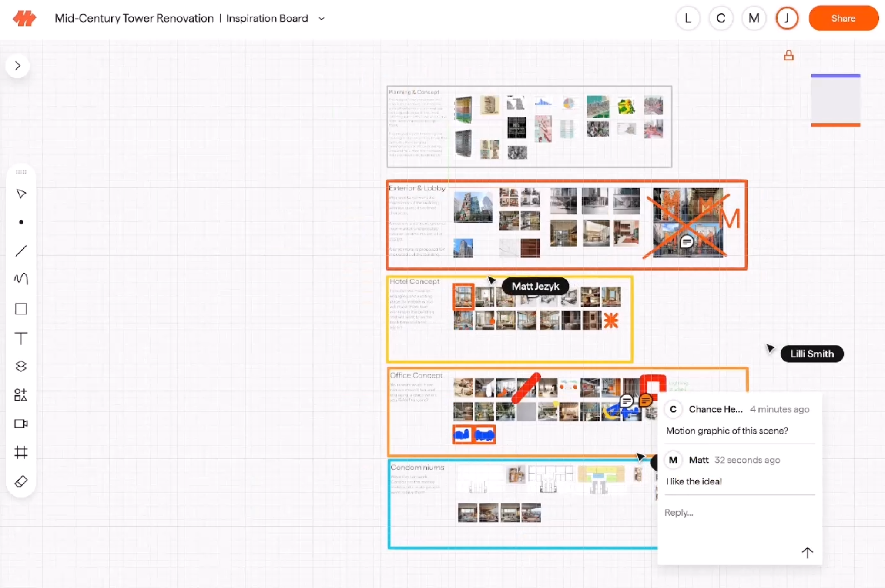Select the arrow pointer tool
The height and width of the screenshot is (588, 885).
[21, 194]
